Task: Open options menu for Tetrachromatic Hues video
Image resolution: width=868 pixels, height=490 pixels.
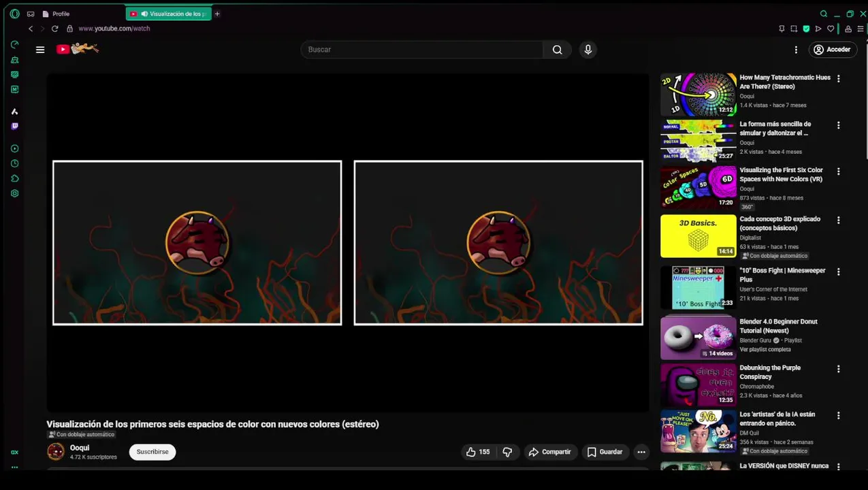Action: click(838, 79)
